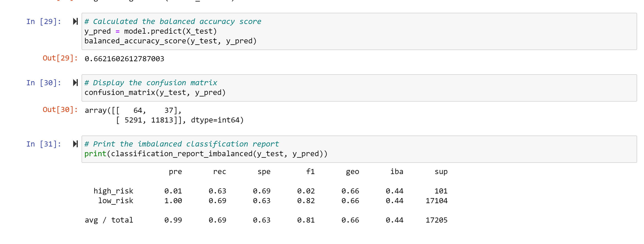
Task: Select the Out[29] output label
Action: point(60,58)
